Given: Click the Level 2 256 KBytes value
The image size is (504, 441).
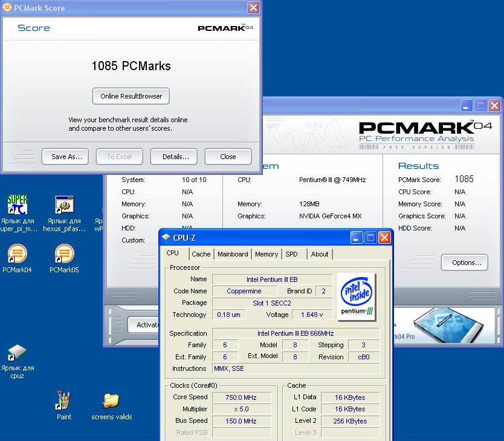Looking at the screenshot, I should click(350, 421).
